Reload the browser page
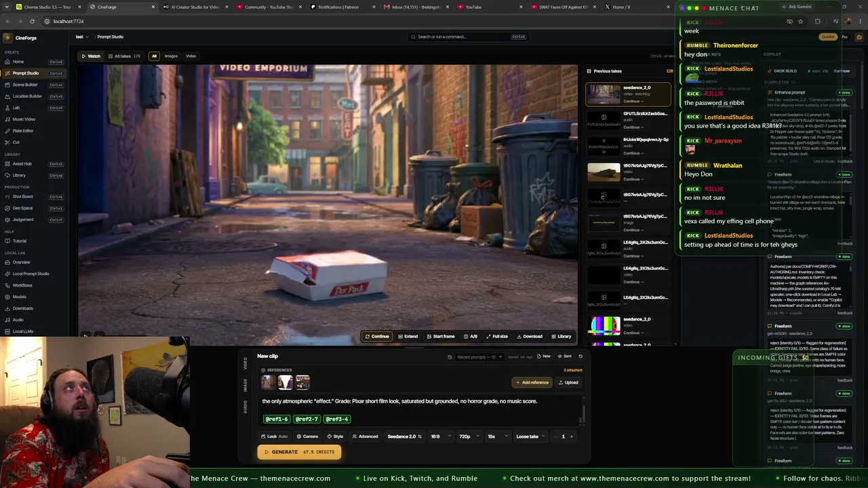 (x=33, y=22)
